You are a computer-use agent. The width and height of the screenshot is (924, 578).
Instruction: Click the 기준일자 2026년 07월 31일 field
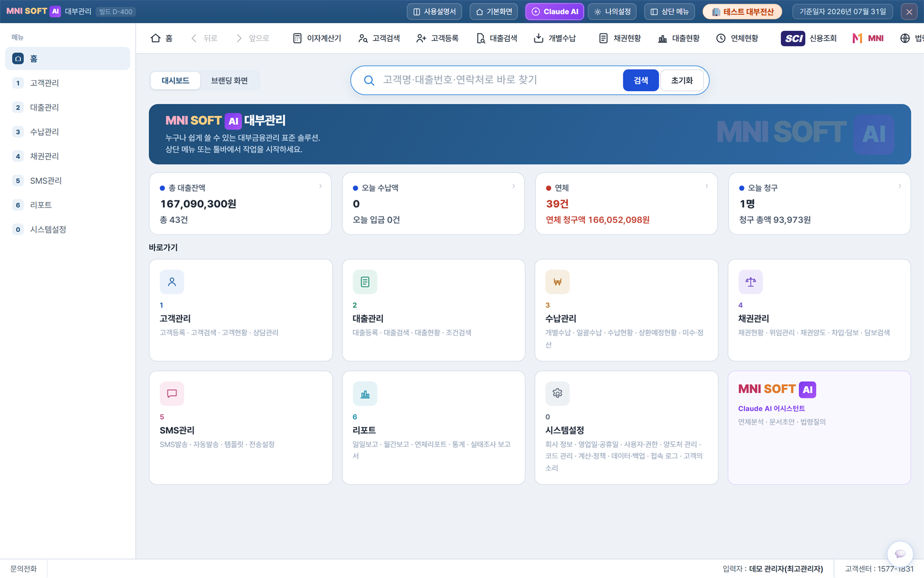point(842,11)
